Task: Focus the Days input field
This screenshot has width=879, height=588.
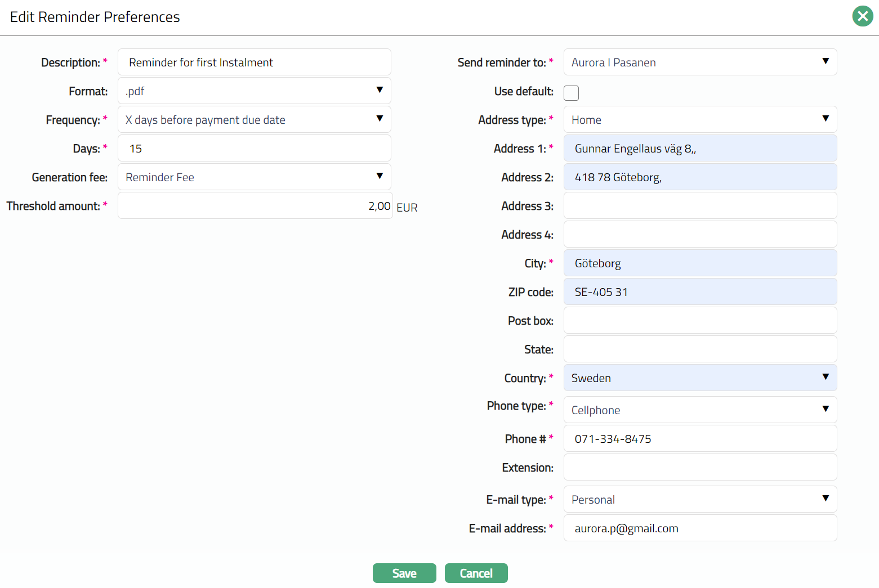Action: coord(254,149)
